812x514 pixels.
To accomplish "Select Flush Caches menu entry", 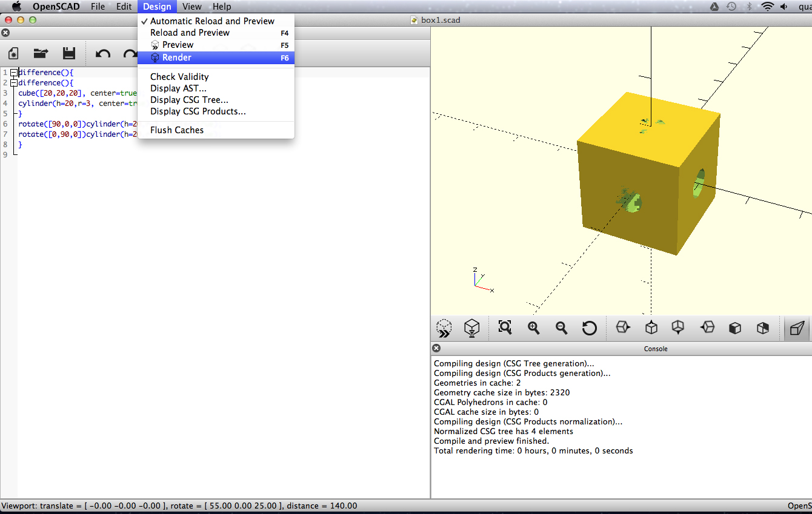I will 216,130.
